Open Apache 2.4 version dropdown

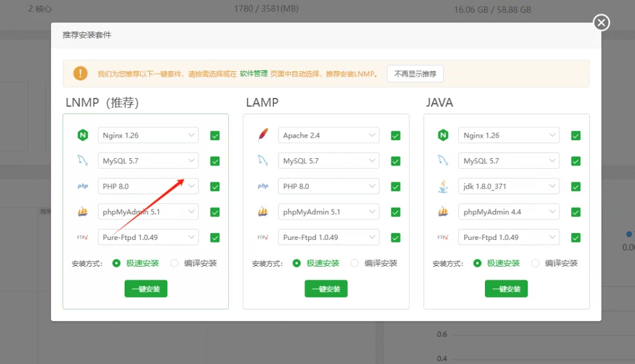pos(329,135)
